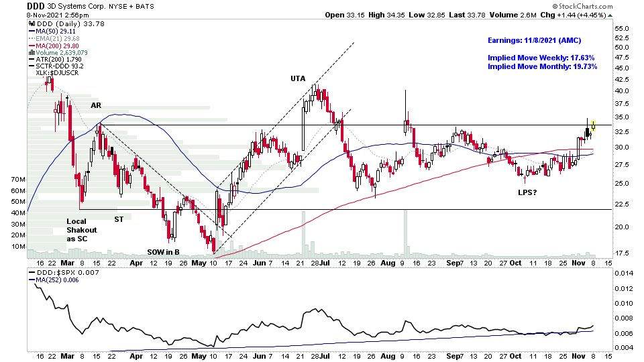
Task: Click the 'Jun' label on main chart axis
Action: point(259,263)
